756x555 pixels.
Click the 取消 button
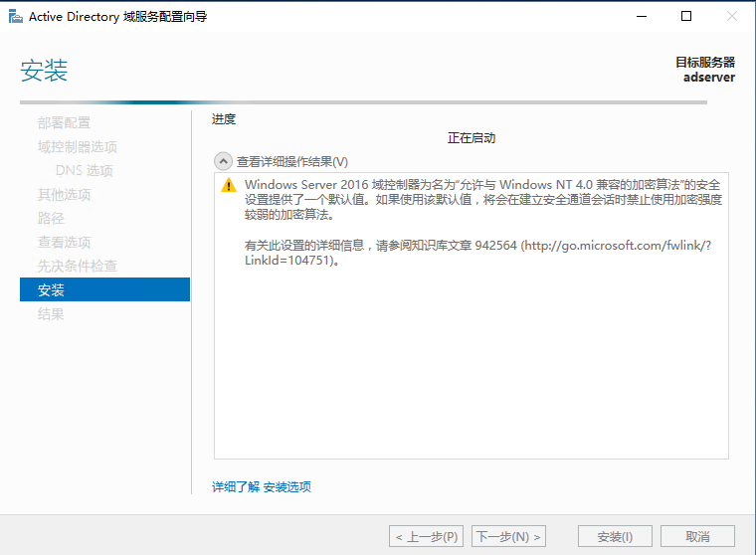pos(697,537)
